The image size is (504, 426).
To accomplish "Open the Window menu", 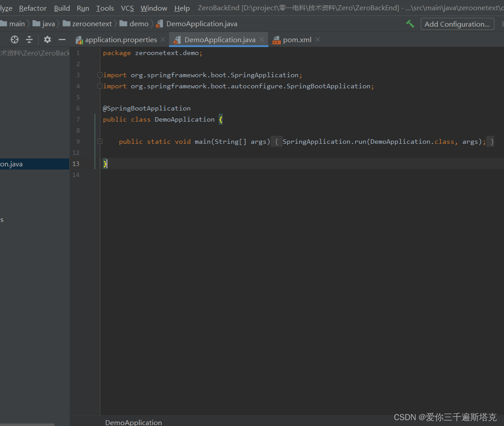I will coord(154,8).
